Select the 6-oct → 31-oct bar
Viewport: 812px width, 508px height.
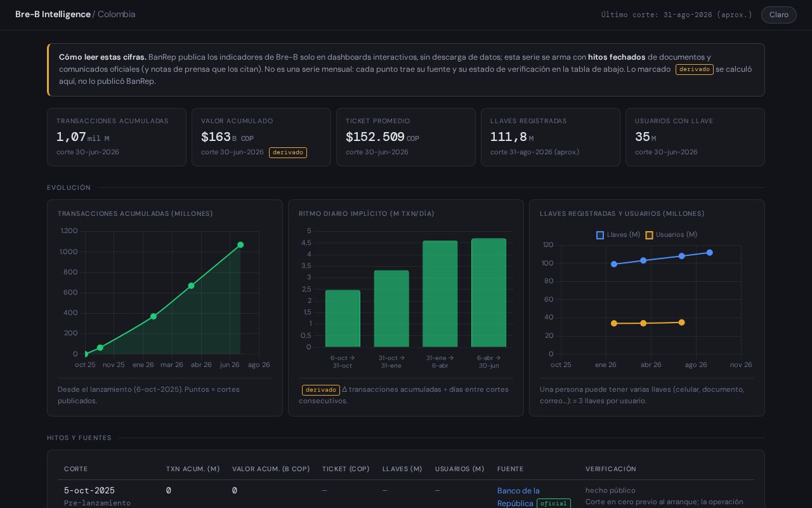tap(343, 319)
